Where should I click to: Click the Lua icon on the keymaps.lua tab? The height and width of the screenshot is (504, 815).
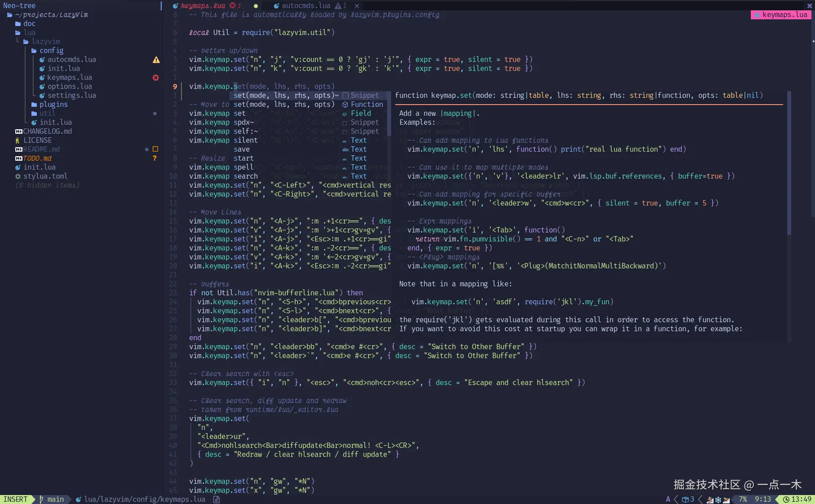(176, 6)
